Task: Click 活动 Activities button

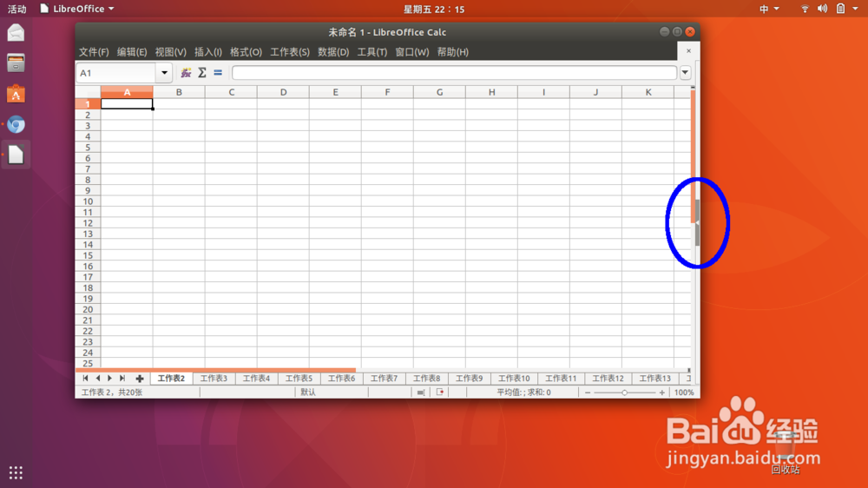Action: [17, 9]
